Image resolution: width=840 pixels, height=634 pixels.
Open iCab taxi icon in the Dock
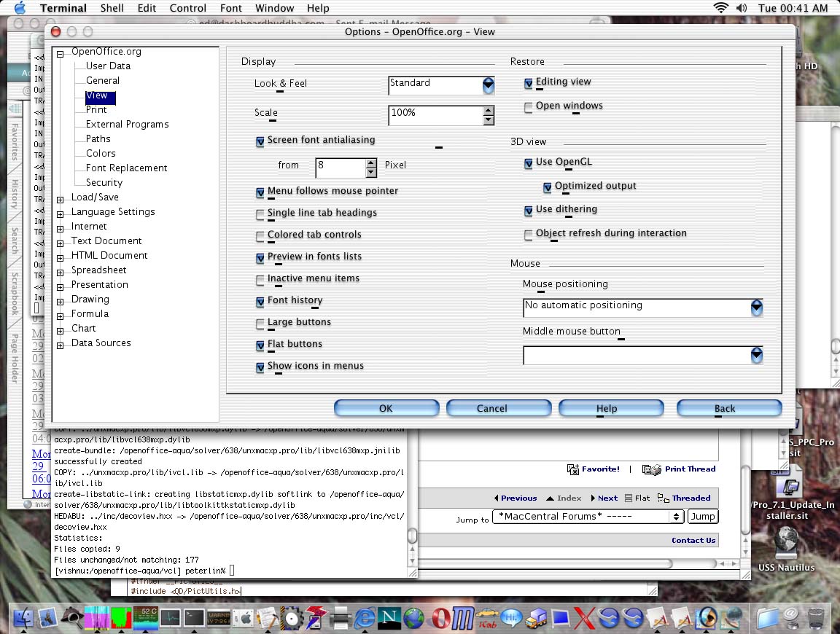(x=488, y=619)
